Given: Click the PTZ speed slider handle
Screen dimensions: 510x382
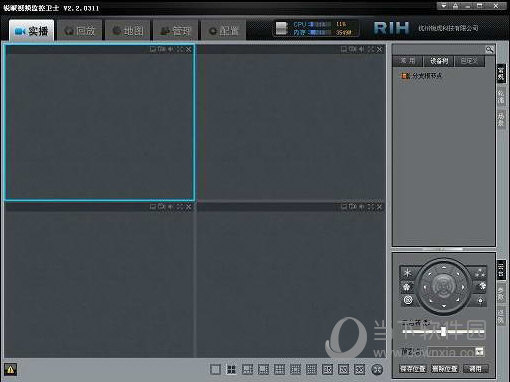Looking at the screenshot, I should pyautogui.click(x=444, y=331).
